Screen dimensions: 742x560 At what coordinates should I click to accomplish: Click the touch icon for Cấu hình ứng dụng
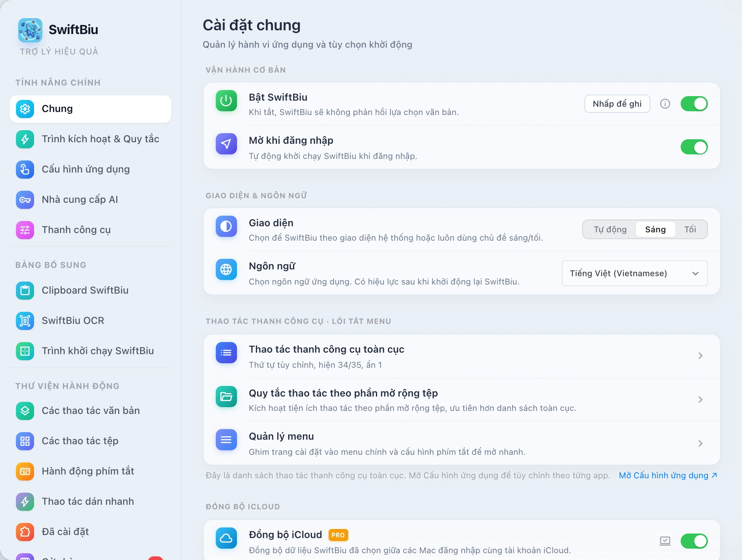25,170
